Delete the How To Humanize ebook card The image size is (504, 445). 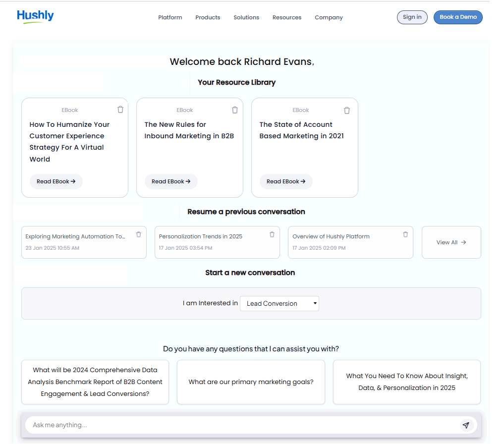tap(120, 110)
